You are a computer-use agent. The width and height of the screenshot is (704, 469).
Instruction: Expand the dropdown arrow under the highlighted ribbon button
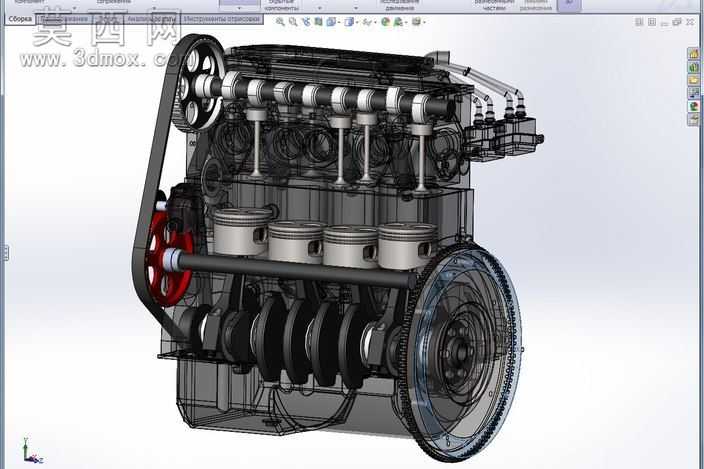pyautogui.click(x=239, y=8)
